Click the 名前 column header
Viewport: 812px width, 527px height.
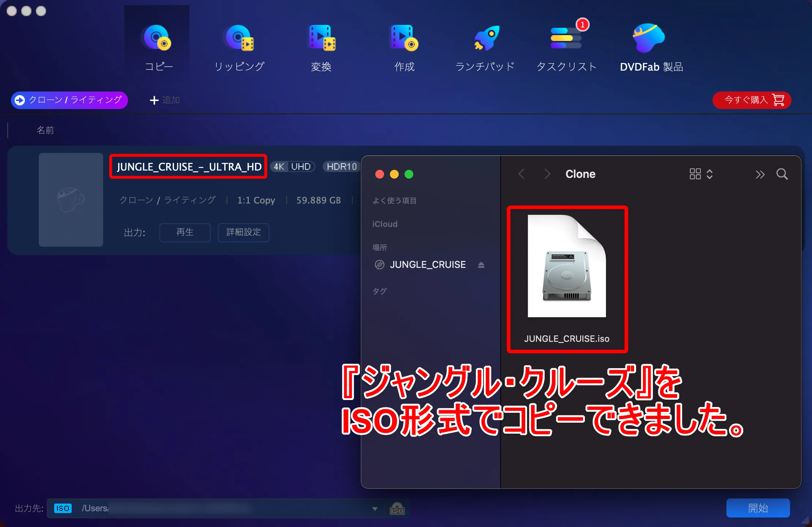45,130
